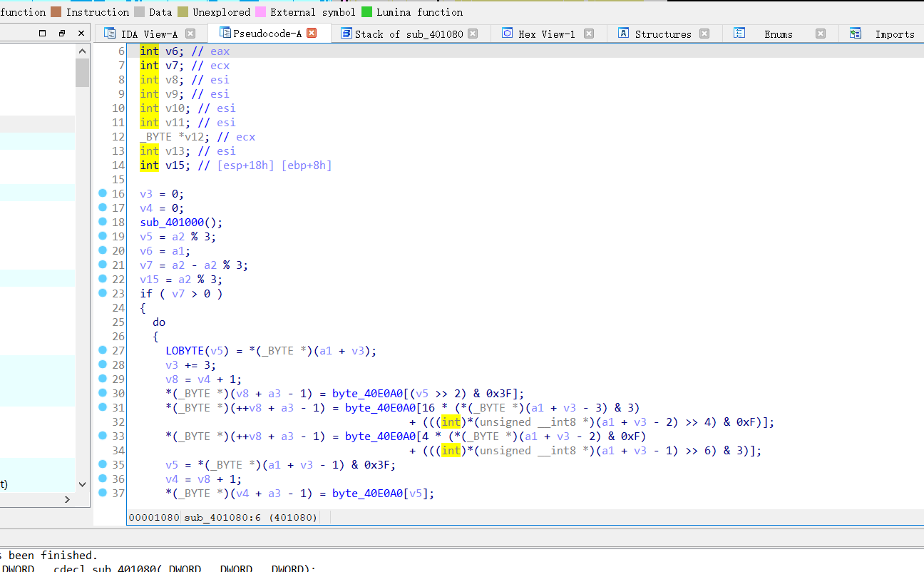Viewport: 924px width, 572px height.
Task: Switch to the IDA View-A tab
Action: tap(150, 34)
